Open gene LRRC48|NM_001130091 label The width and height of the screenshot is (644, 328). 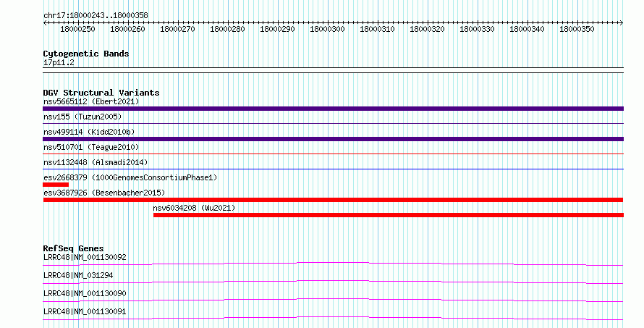pyautogui.click(x=85, y=311)
